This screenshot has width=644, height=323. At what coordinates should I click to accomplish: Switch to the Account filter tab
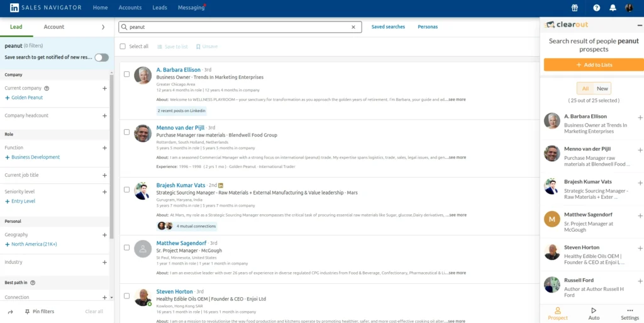tap(54, 27)
